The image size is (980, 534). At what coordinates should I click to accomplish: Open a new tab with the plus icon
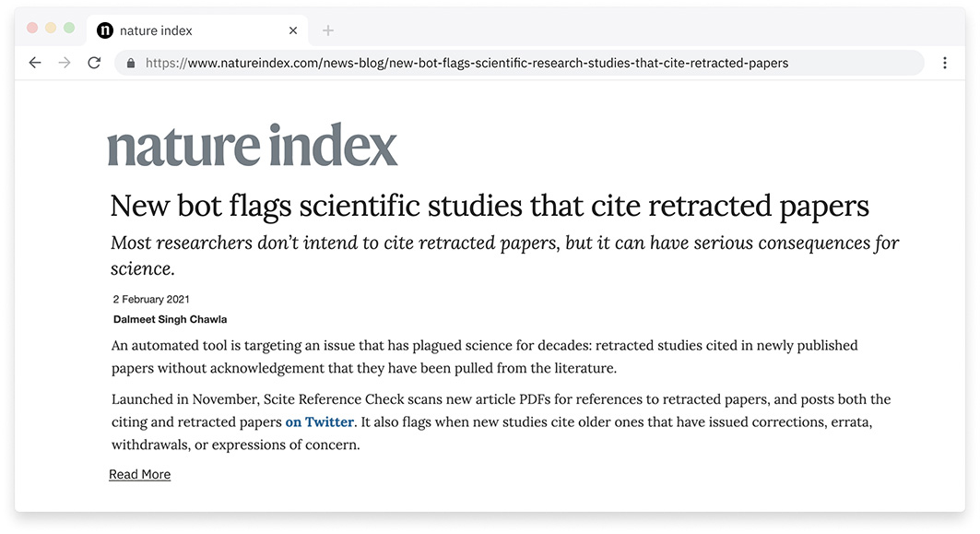[328, 30]
